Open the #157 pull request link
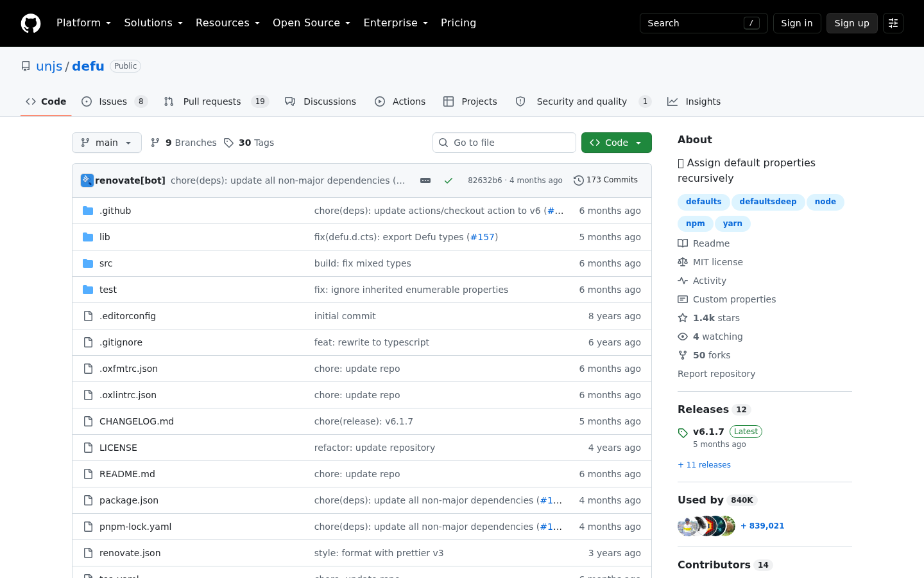Viewport: 924px width, 578px height. pyautogui.click(x=483, y=237)
